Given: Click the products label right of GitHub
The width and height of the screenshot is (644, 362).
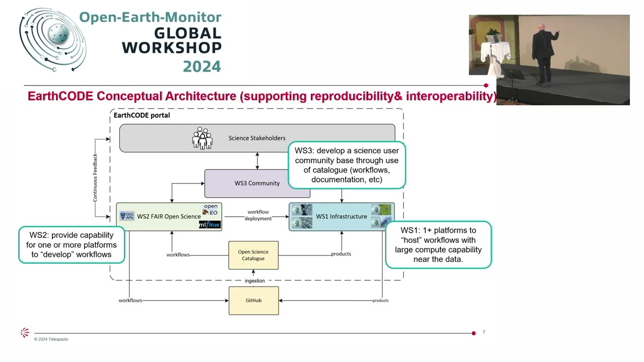Looking at the screenshot, I should click(380, 301).
